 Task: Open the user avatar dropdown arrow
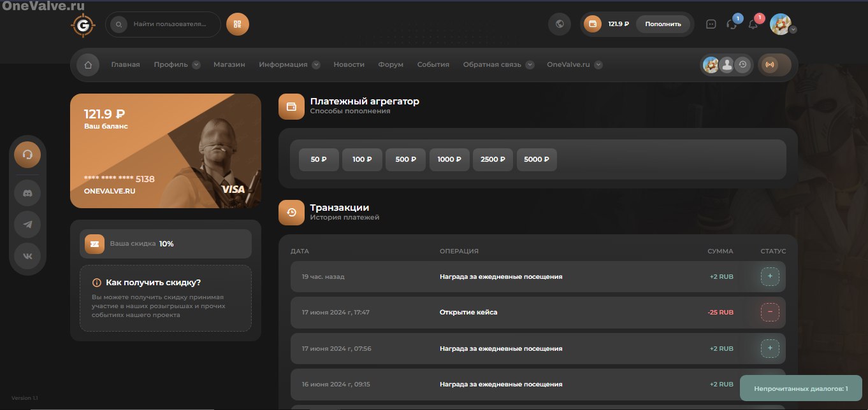793,29
